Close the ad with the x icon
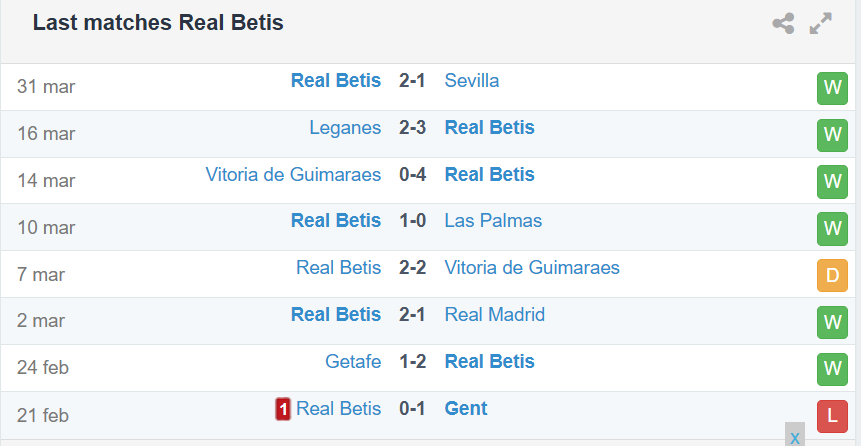Viewport: 861px width, 446px height. (x=795, y=438)
